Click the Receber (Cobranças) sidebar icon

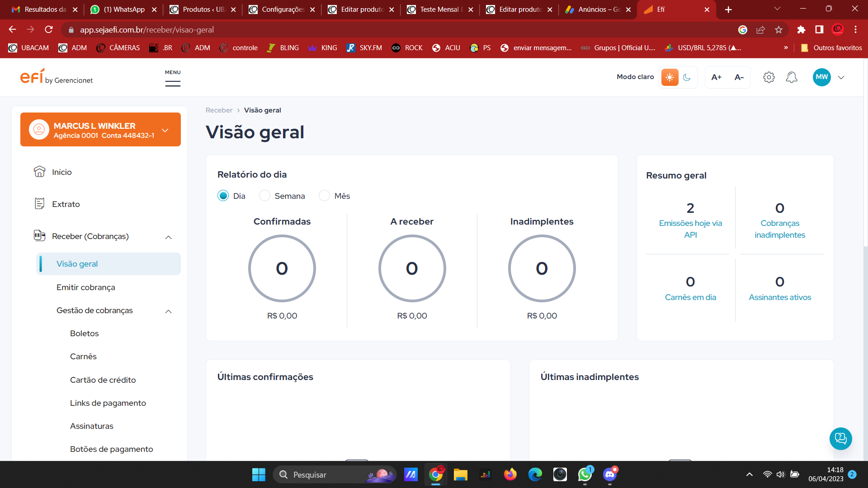pyautogui.click(x=40, y=235)
